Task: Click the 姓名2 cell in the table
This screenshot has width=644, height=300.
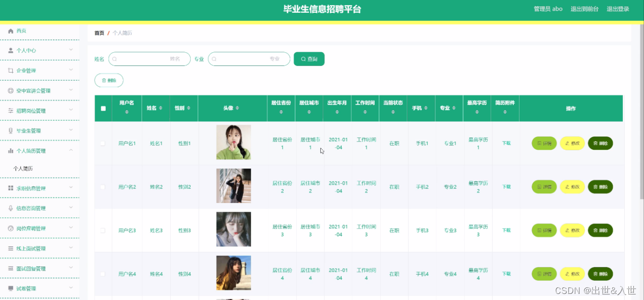Action: 156,187
